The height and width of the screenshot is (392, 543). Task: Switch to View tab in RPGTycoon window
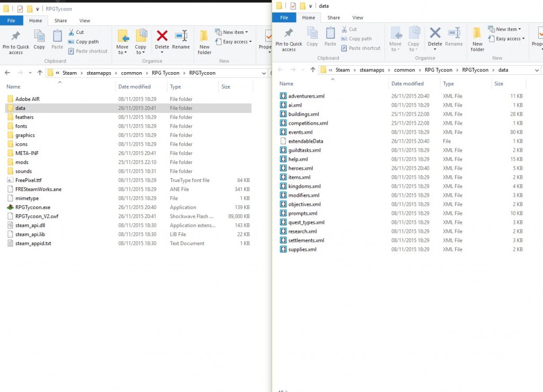click(x=84, y=21)
